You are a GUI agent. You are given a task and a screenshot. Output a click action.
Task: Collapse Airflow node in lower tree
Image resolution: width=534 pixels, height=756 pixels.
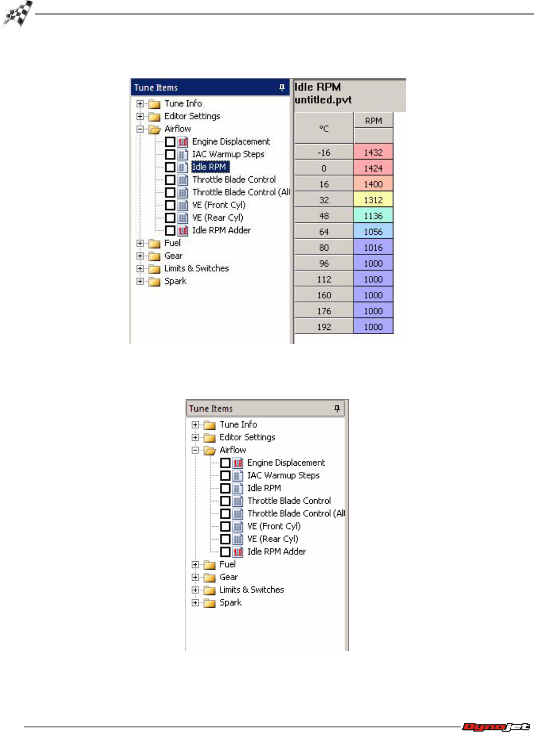coord(195,450)
